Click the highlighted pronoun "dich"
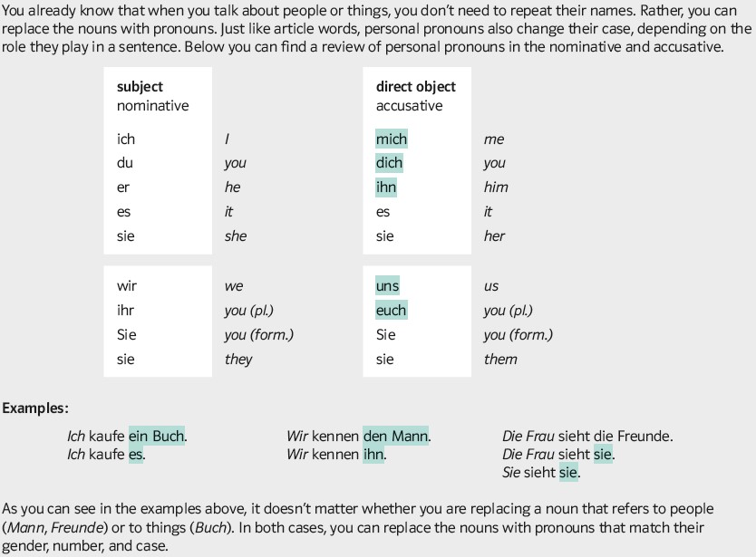The height and width of the screenshot is (557, 756). [390, 163]
